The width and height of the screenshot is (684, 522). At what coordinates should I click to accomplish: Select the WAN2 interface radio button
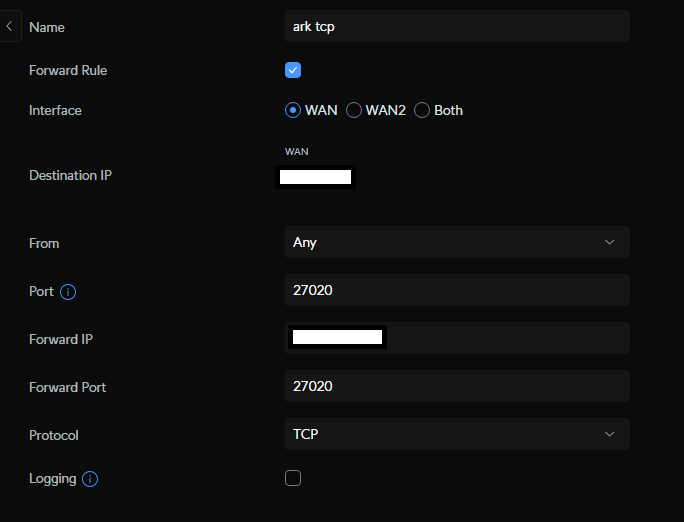354,110
